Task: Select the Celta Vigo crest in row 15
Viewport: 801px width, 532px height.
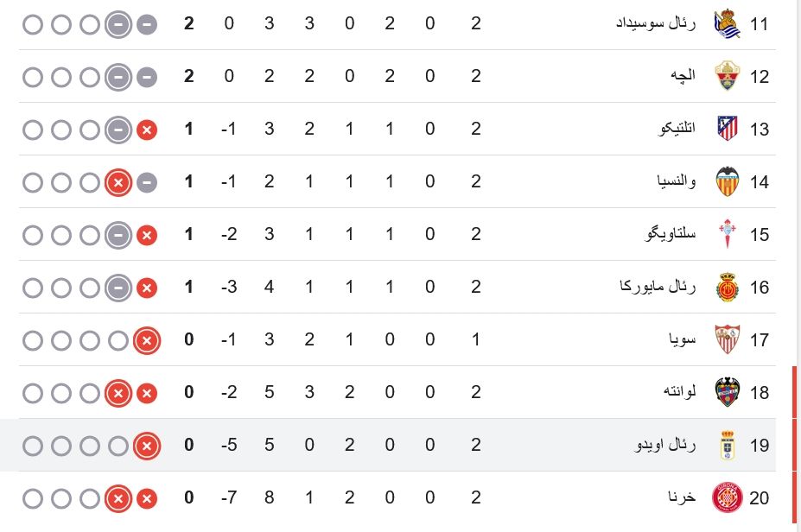Action: tap(727, 234)
